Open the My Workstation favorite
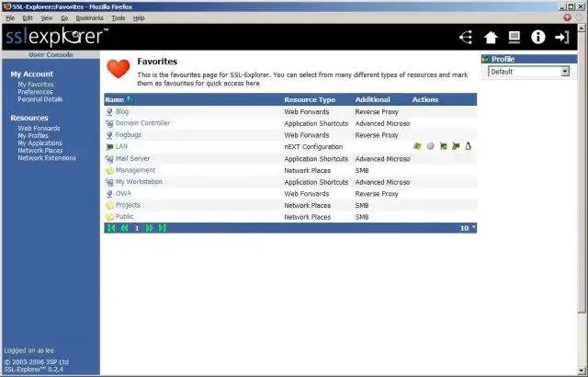 point(139,181)
